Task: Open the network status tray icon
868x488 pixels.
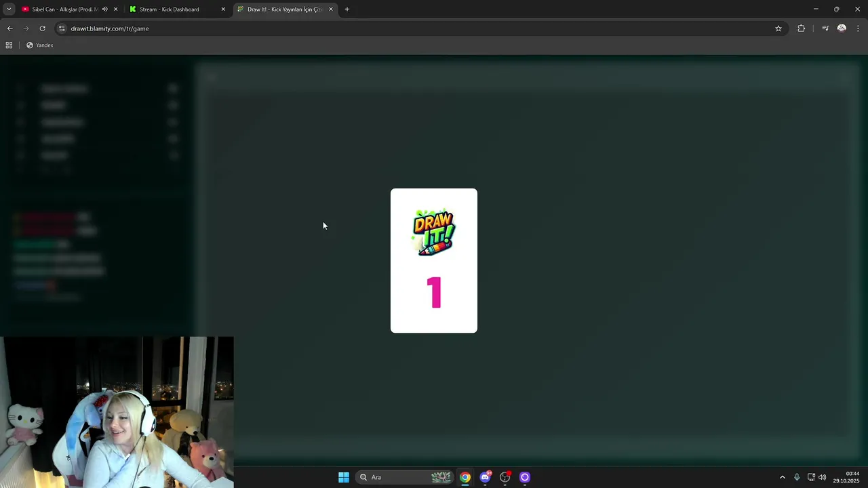Action: (811, 477)
